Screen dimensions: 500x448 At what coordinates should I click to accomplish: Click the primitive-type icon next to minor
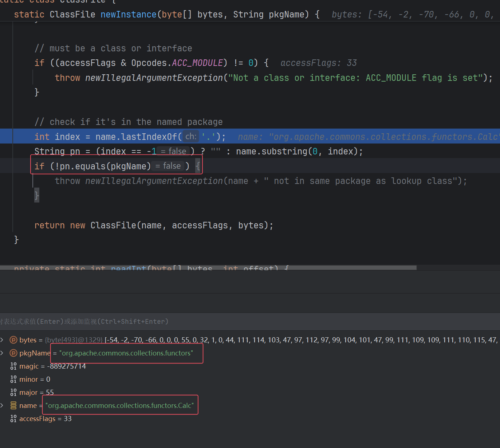tap(13, 379)
